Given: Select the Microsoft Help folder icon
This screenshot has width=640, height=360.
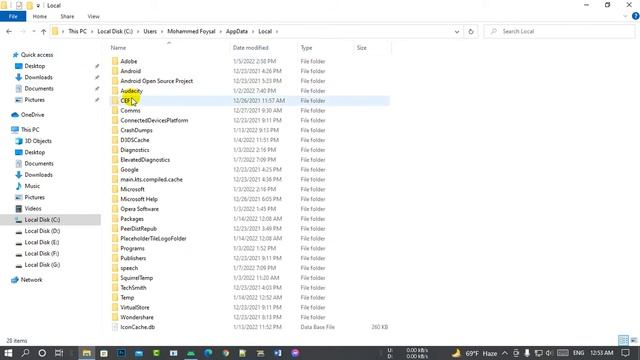Looking at the screenshot, I should point(115,199).
